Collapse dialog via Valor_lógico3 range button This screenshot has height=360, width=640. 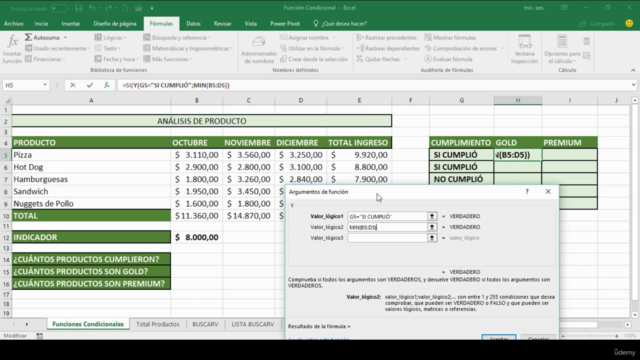431,238
